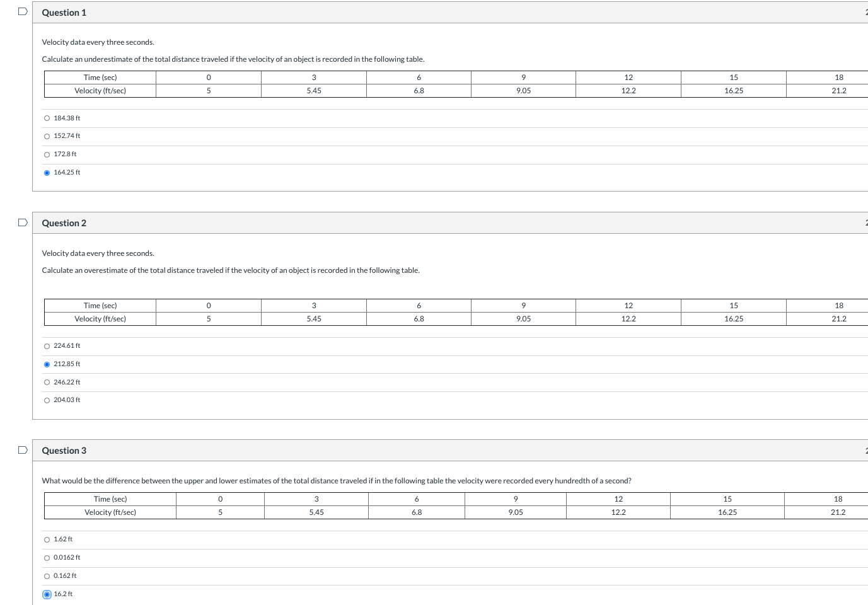Select the 204.03 ft answer in Question 2
Screen dimensions: 868x605
click(47, 400)
